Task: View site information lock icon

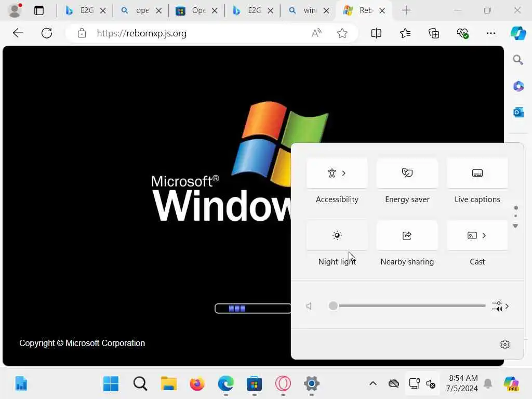Action: [x=82, y=33]
